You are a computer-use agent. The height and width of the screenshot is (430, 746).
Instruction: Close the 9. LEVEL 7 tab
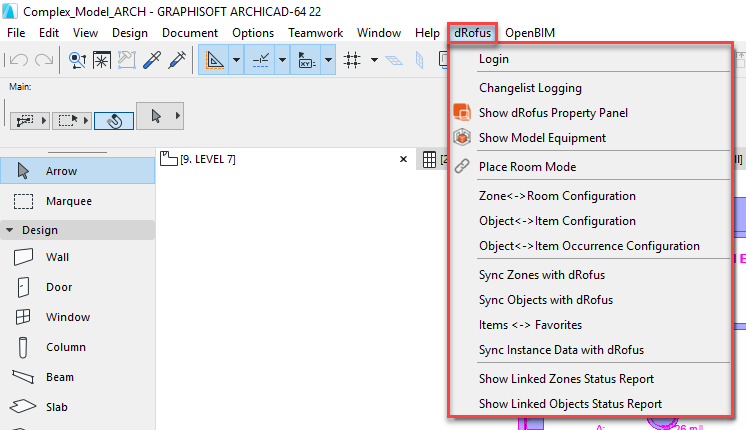tap(404, 159)
